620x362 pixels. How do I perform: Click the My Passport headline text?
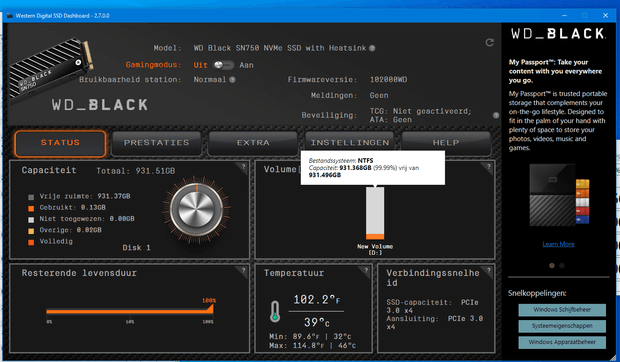pos(555,71)
